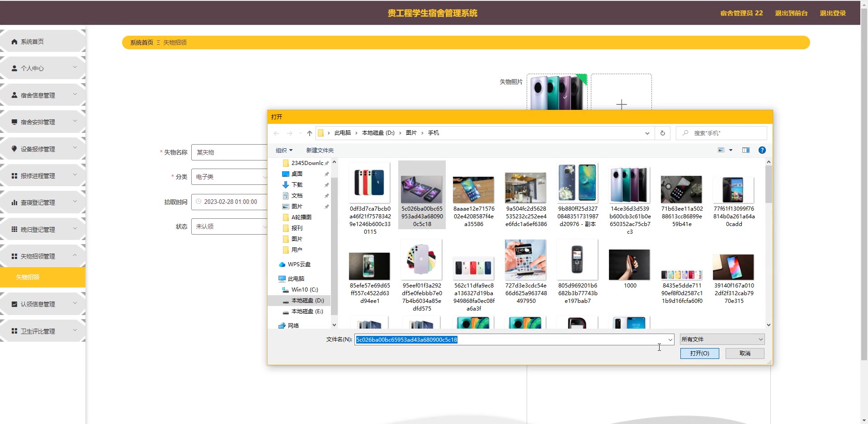Open 系统首页 in the sidebar
The width and height of the screenshot is (868, 424).
[42, 42]
